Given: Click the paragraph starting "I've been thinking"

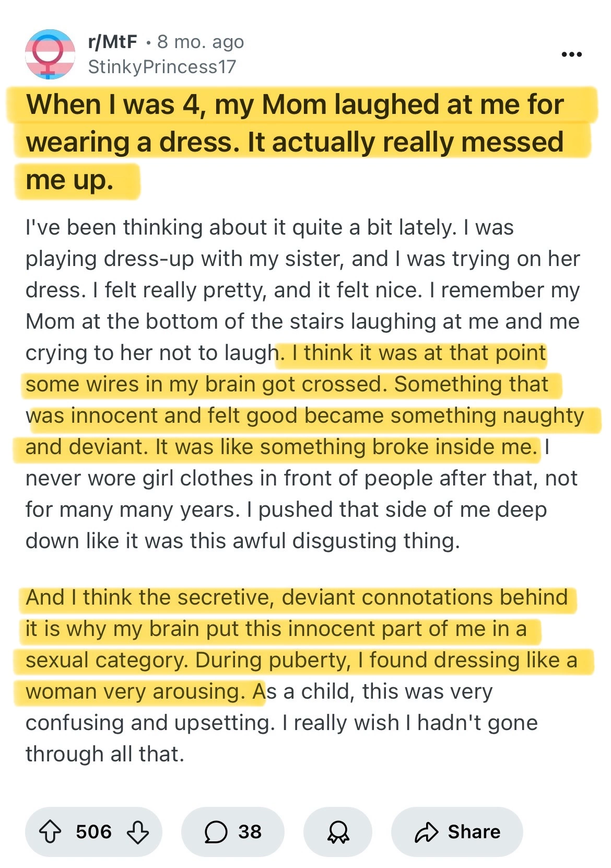Looking at the screenshot, I should [x=303, y=384].
